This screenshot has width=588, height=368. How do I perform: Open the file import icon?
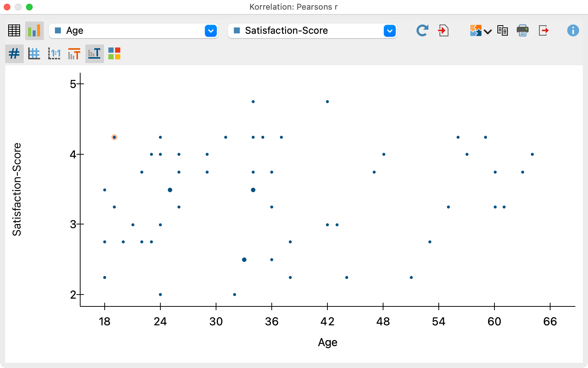click(444, 30)
